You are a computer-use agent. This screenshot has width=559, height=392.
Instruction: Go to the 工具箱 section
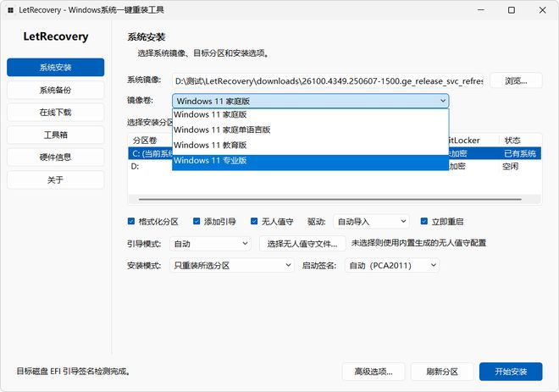tap(56, 135)
